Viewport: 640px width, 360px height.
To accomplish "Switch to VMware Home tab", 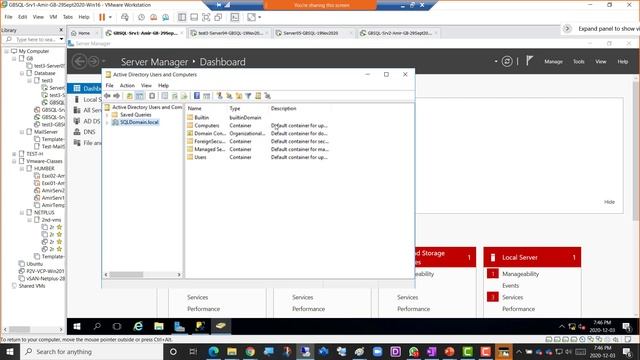I will (x=84, y=33).
